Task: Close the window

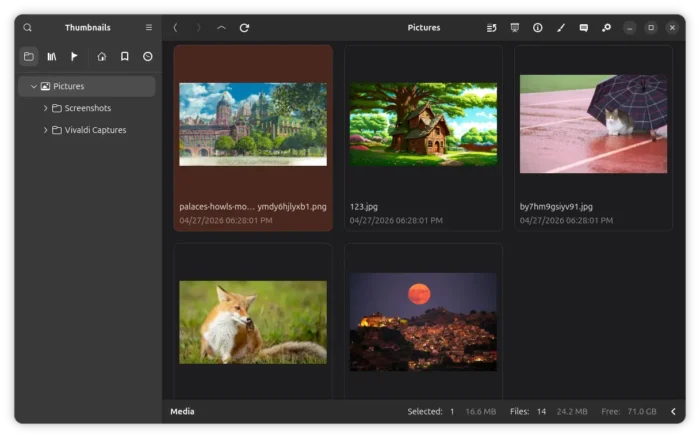Action: click(x=672, y=28)
